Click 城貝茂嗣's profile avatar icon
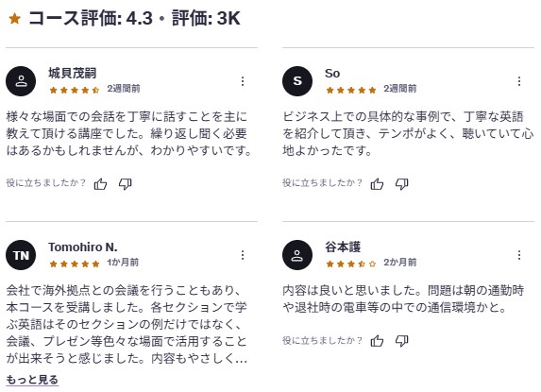The height and width of the screenshot is (392, 541). [21, 81]
